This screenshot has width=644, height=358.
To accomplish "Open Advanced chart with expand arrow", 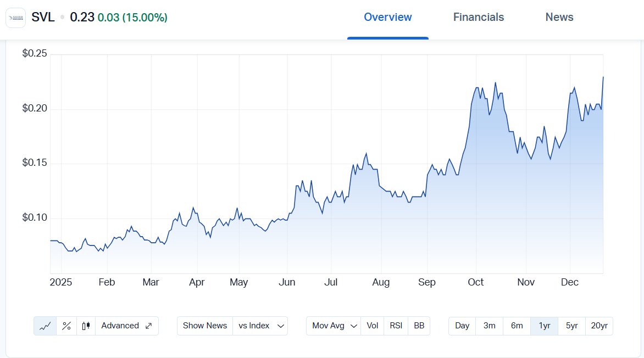I will pos(127,326).
